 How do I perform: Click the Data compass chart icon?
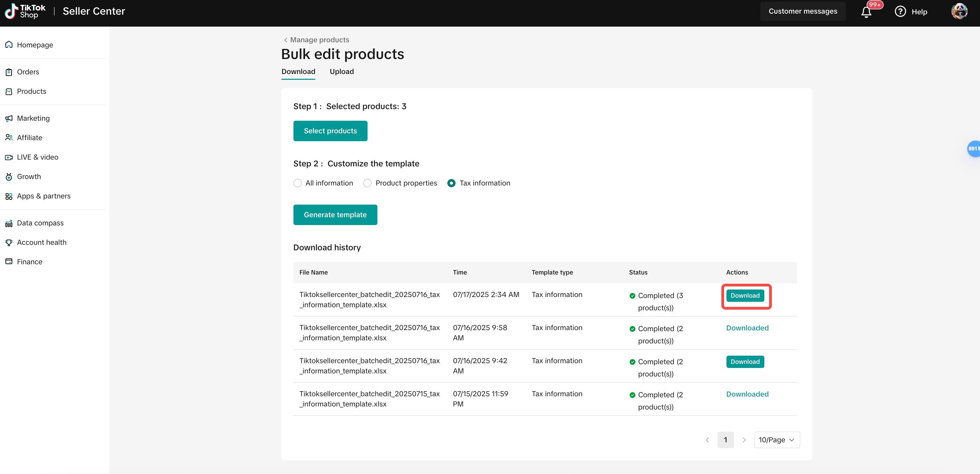pyautogui.click(x=9, y=223)
